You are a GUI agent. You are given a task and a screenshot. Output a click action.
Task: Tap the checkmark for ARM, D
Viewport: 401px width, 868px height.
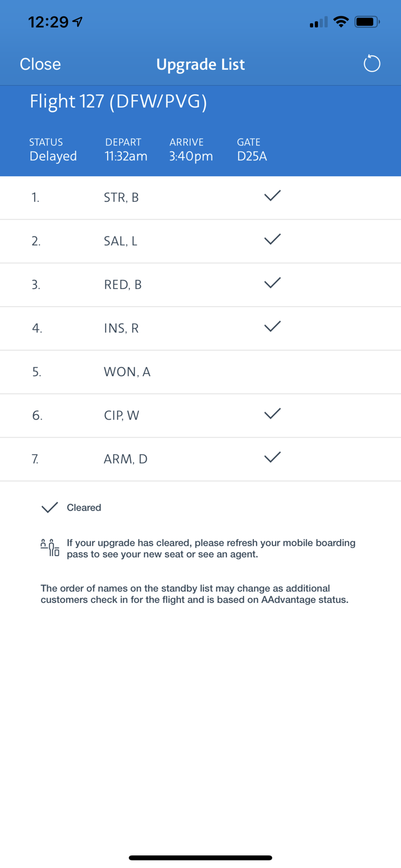point(272,457)
